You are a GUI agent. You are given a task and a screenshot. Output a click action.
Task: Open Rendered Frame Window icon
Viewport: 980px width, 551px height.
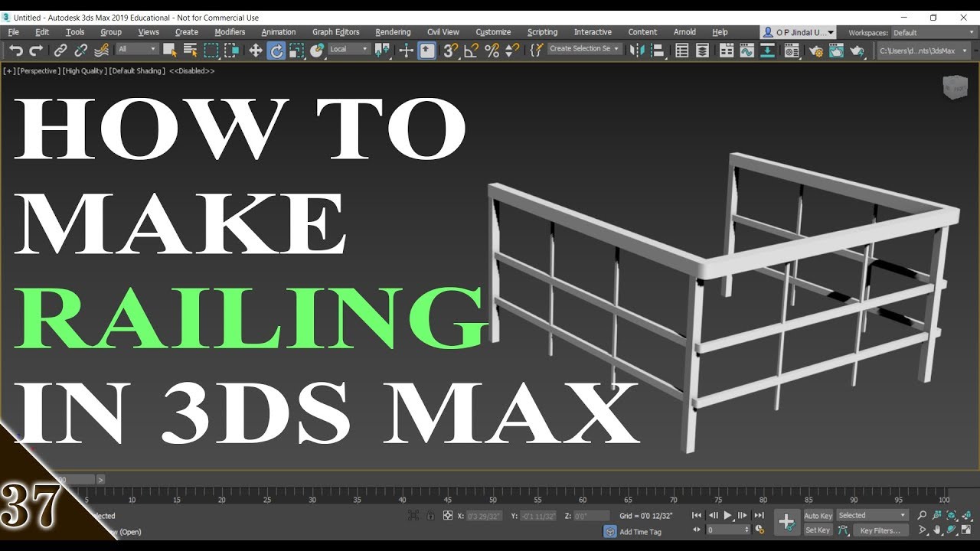coord(836,51)
